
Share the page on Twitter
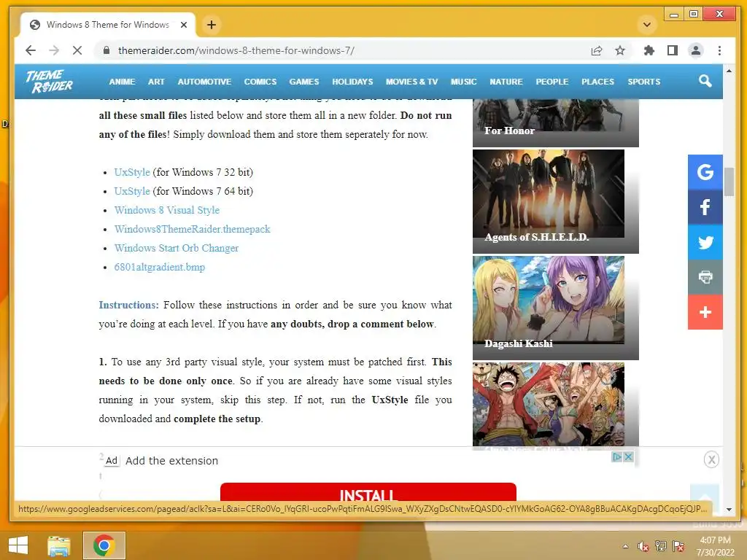[x=705, y=242]
